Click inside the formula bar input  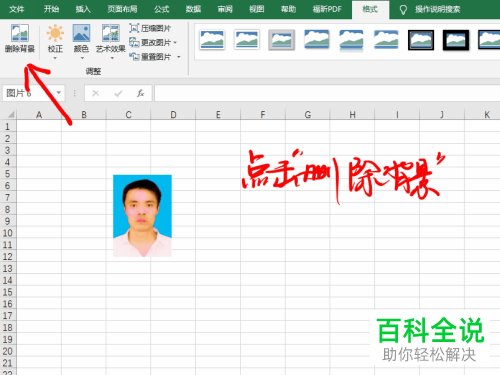(327, 93)
